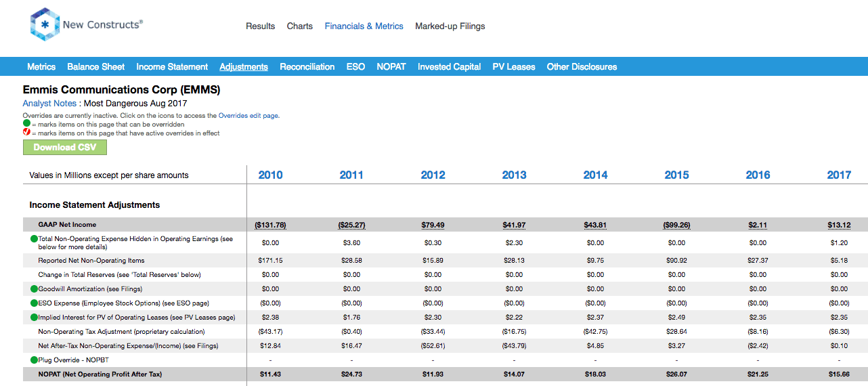Click 2010 GAAP Net Income ($131.78)

(x=270, y=225)
